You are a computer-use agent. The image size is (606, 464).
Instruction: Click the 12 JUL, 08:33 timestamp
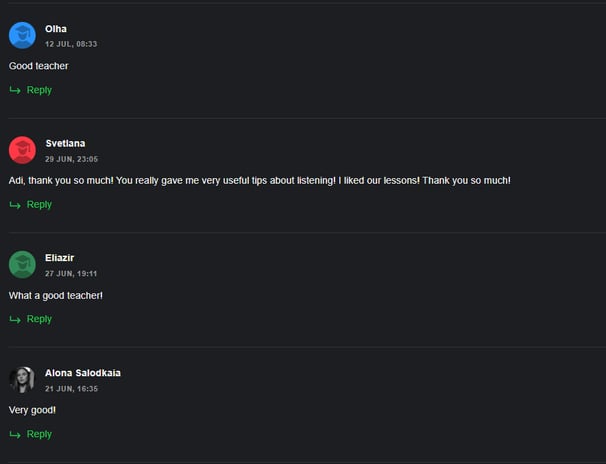point(71,44)
